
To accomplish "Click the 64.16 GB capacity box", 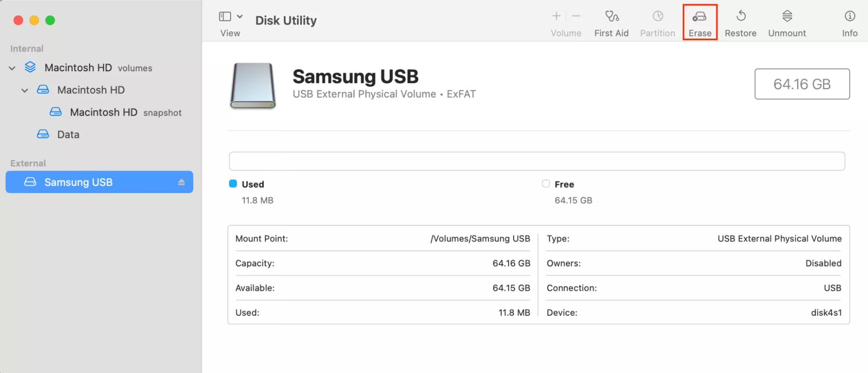I will click(x=802, y=84).
